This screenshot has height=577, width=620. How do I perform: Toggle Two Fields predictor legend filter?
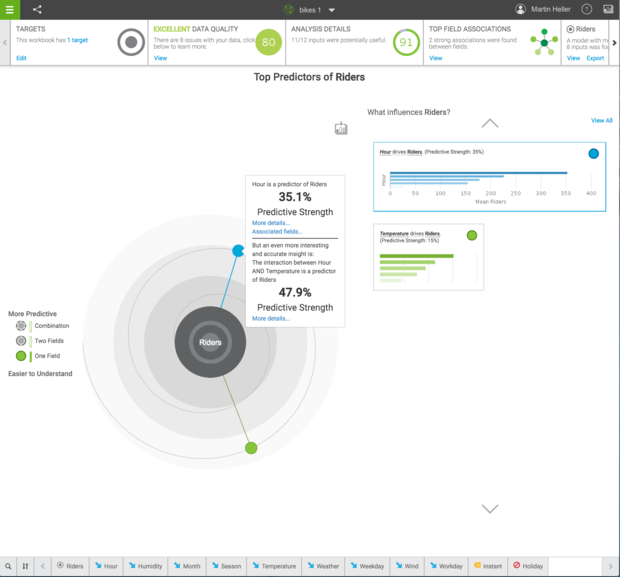(x=40, y=341)
